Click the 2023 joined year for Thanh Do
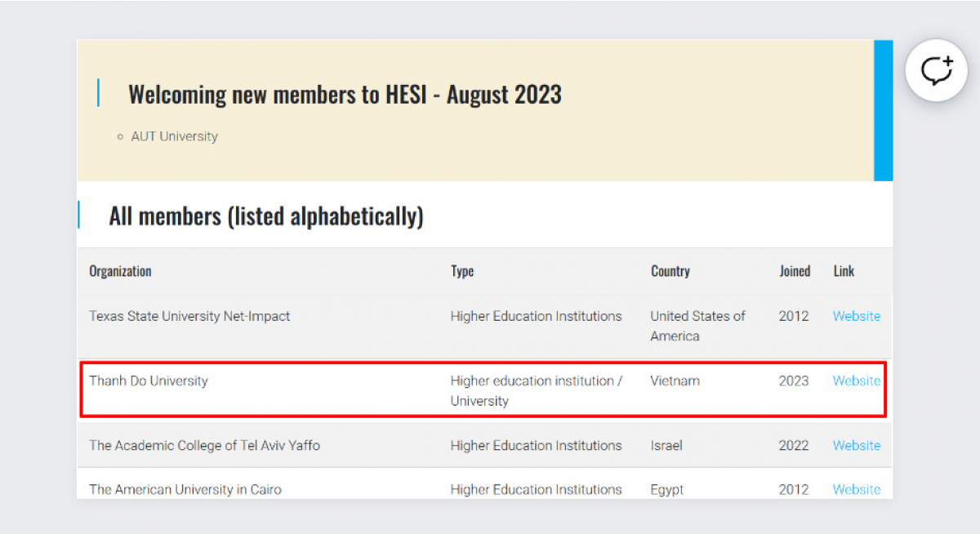 coord(794,380)
